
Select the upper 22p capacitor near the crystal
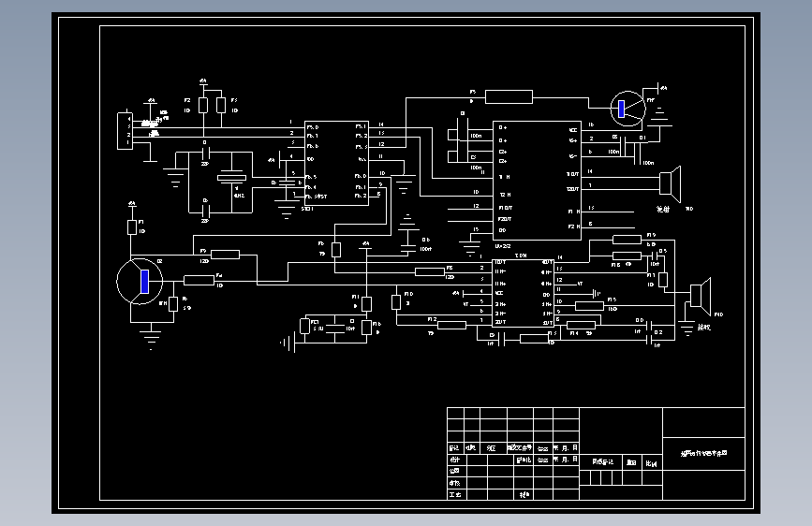pos(206,153)
